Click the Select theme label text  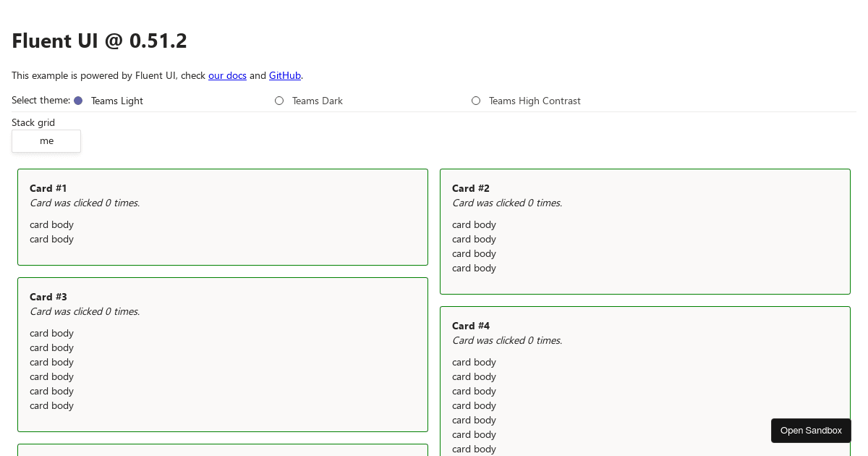click(x=40, y=100)
